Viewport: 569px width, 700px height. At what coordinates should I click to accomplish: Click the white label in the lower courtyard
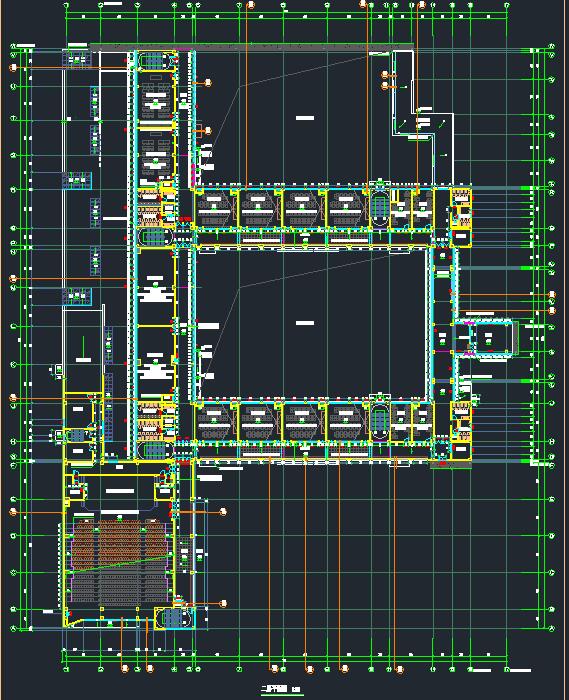(305, 322)
